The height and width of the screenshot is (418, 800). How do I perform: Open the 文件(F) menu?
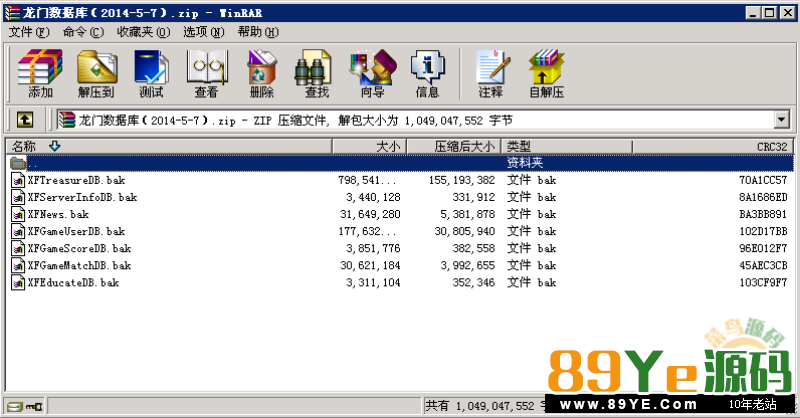pyautogui.click(x=29, y=32)
